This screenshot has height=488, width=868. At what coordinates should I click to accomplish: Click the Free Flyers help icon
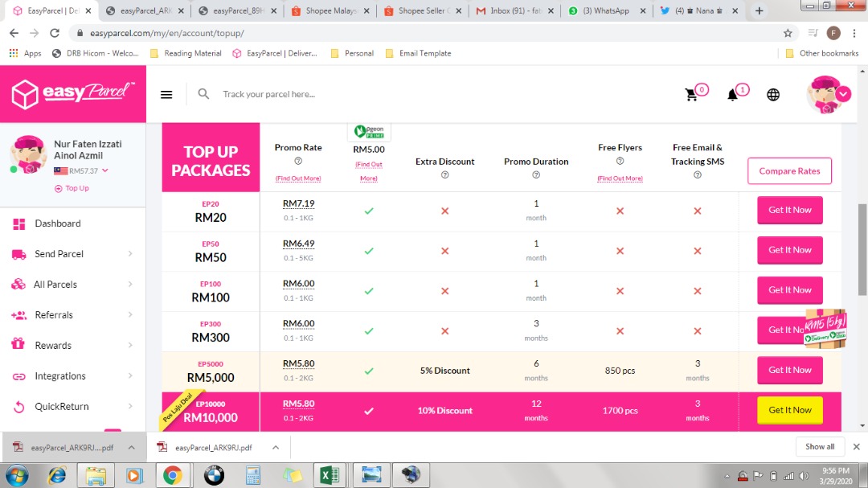pyautogui.click(x=620, y=161)
